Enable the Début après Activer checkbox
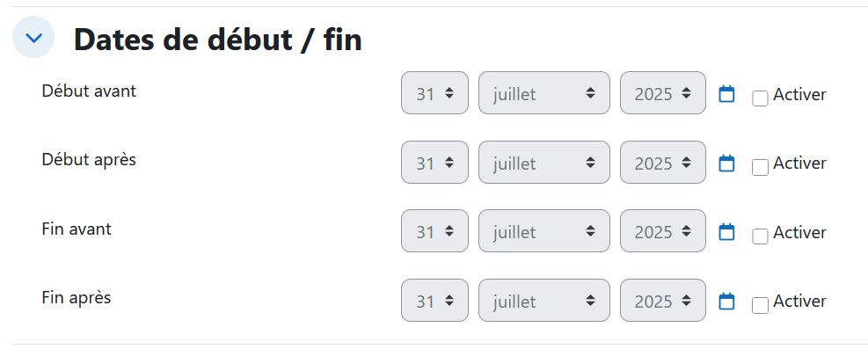Image resolution: width=868 pixels, height=349 pixels. click(760, 168)
